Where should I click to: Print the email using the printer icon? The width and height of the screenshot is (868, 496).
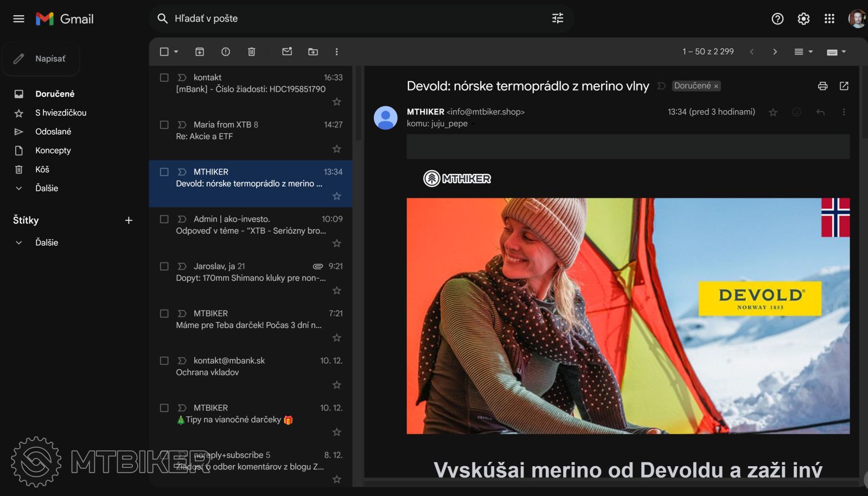click(822, 86)
